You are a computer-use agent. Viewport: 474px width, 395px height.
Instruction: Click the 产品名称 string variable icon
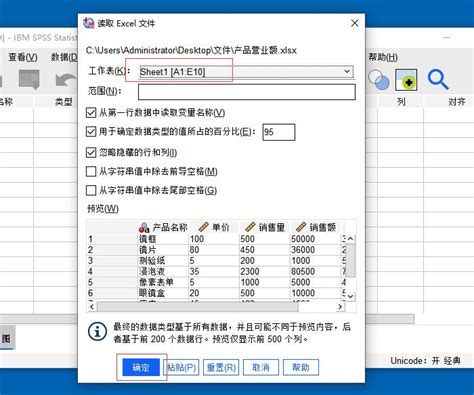point(144,228)
